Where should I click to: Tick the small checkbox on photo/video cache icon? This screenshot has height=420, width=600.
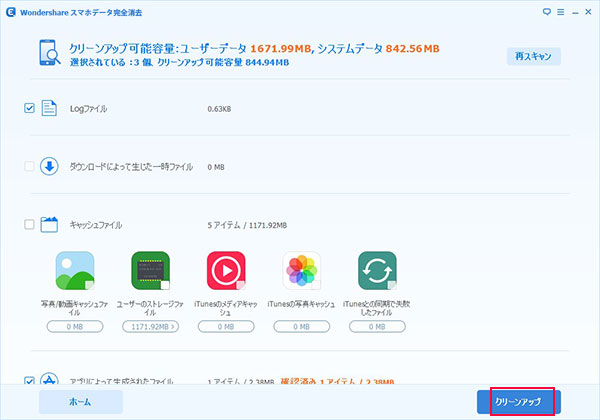pos(90,285)
